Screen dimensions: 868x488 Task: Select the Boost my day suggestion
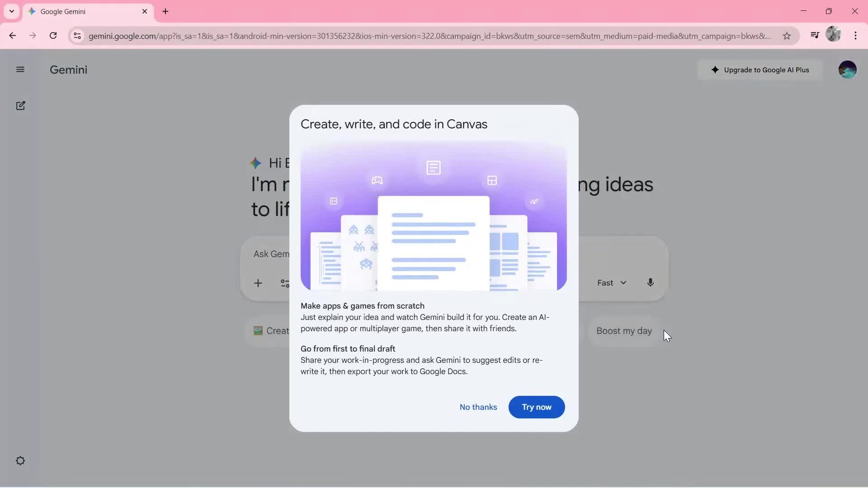[x=624, y=331]
